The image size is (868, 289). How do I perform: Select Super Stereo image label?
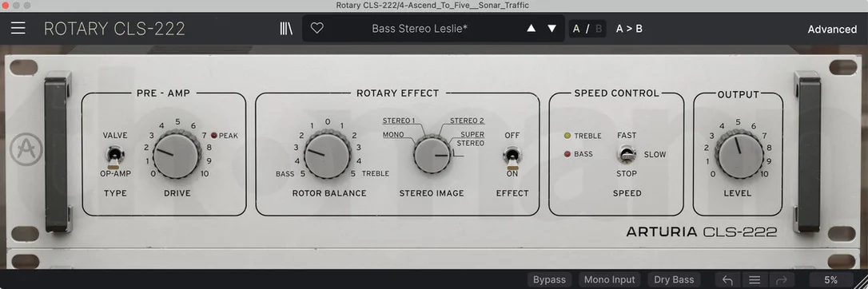coord(470,139)
